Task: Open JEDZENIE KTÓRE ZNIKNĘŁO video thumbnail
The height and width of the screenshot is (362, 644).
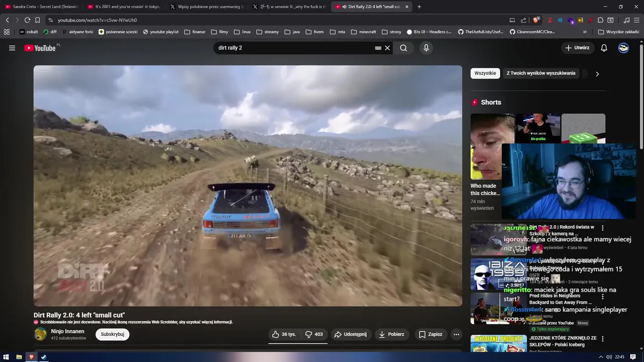Action: [x=498, y=343]
